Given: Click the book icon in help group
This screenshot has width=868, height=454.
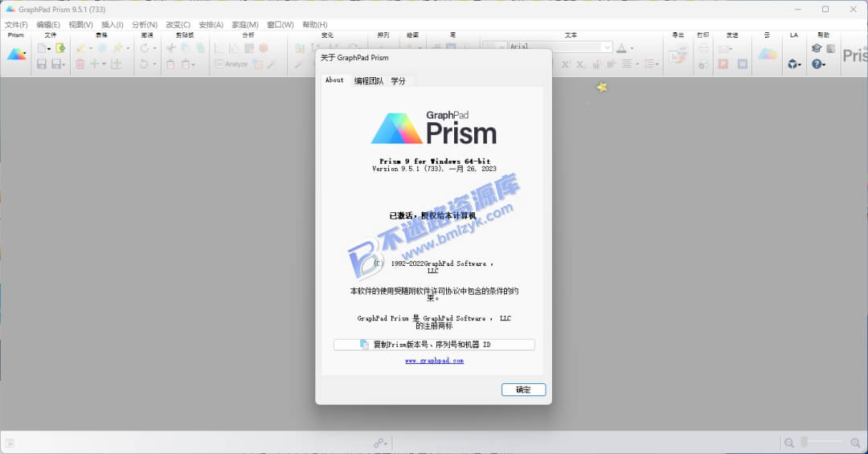Looking at the screenshot, I should (831, 48).
